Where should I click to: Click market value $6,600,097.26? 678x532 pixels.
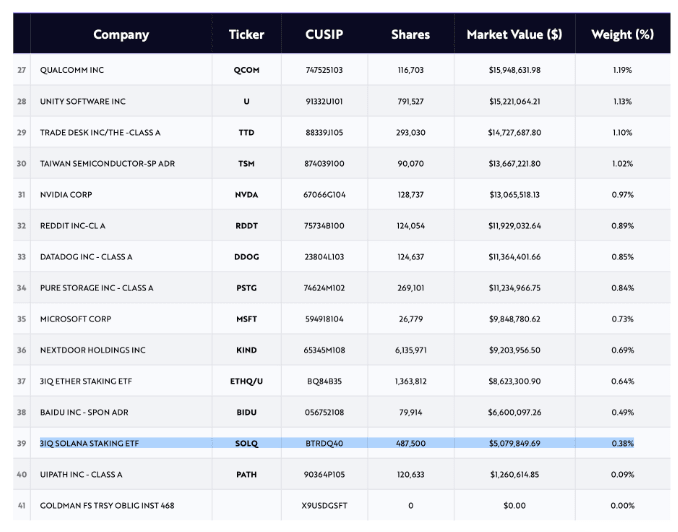(515, 413)
